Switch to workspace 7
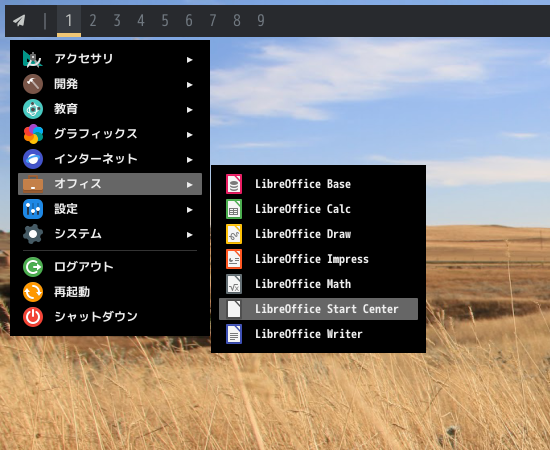This screenshot has height=450, width=550. [213, 21]
